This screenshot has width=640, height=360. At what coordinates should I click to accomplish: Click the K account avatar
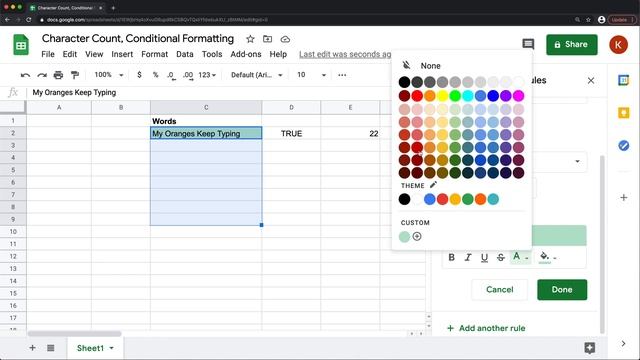click(618, 44)
